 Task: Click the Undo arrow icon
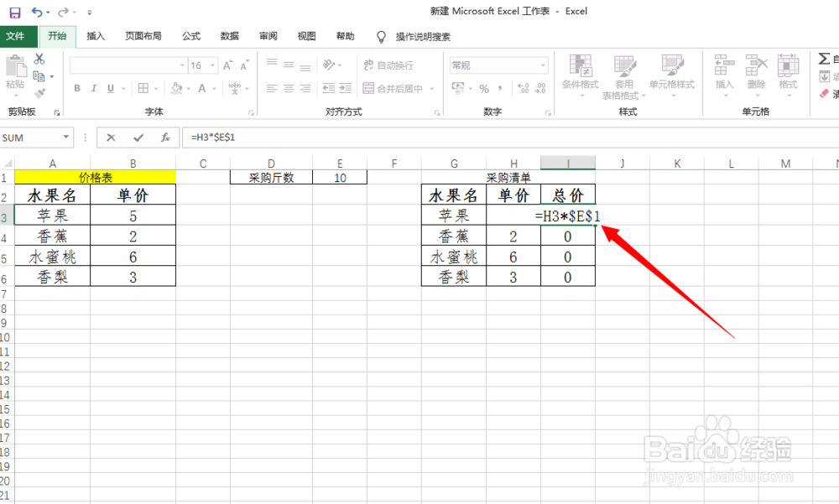coord(37,12)
